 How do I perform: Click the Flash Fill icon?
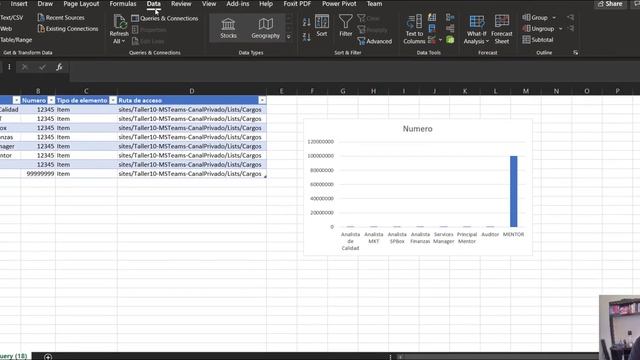tap(432, 17)
